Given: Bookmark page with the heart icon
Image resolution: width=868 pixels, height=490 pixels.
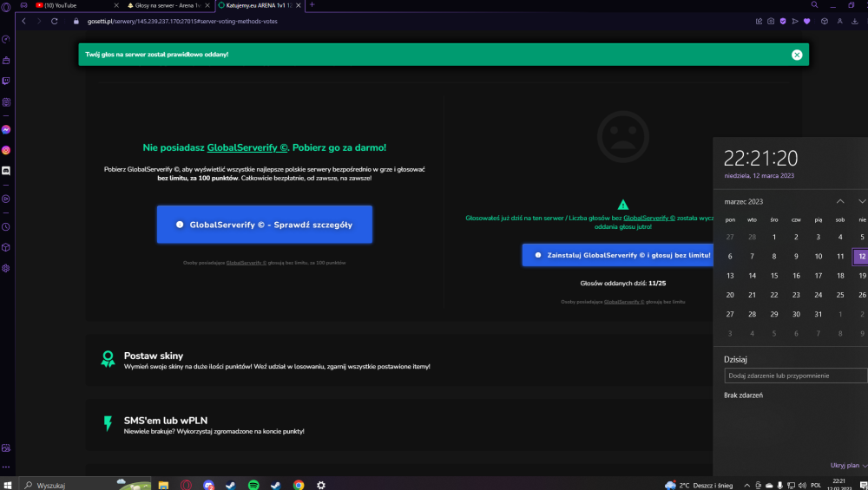Looking at the screenshot, I should pyautogui.click(x=807, y=21).
